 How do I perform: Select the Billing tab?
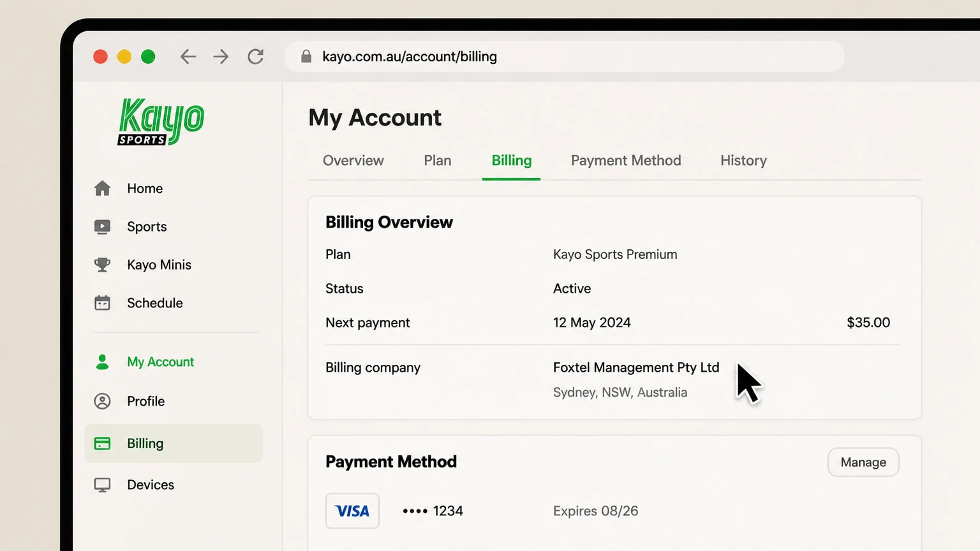512,161
